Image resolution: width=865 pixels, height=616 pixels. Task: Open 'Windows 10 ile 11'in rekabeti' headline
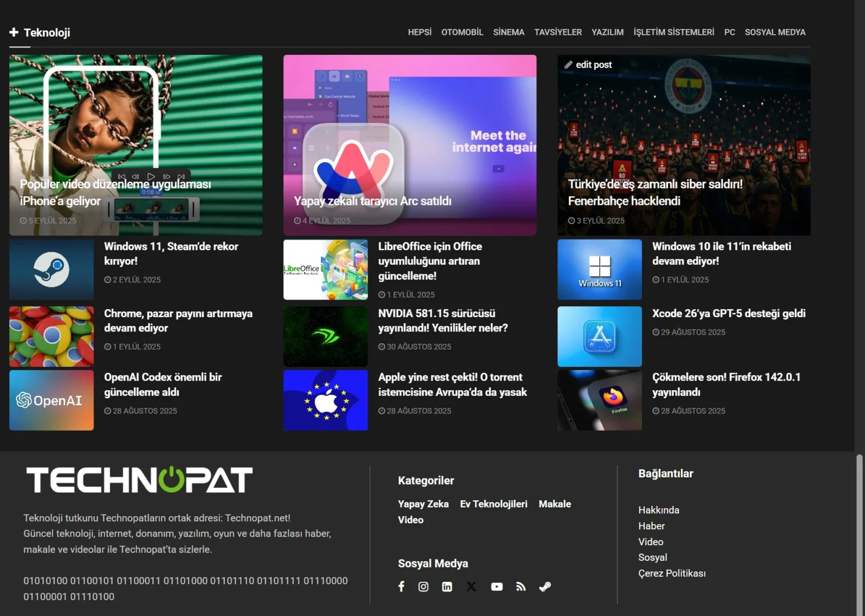tap(722, 254)
